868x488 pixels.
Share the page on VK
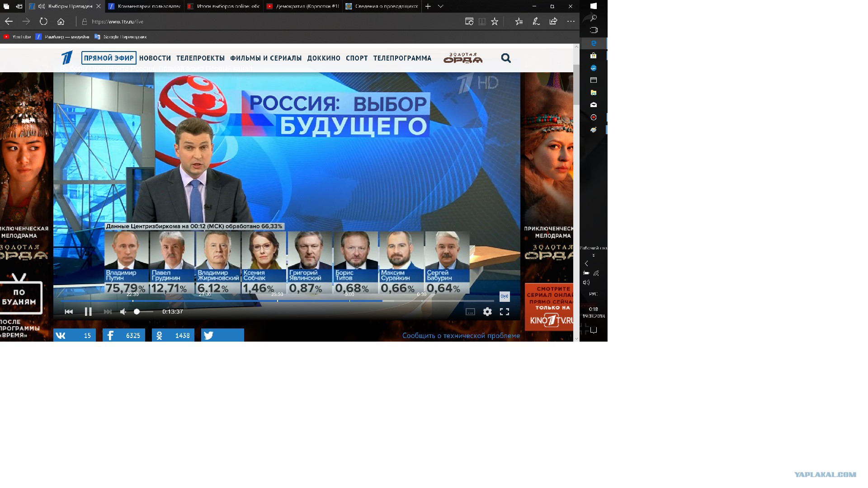point(75,335)
